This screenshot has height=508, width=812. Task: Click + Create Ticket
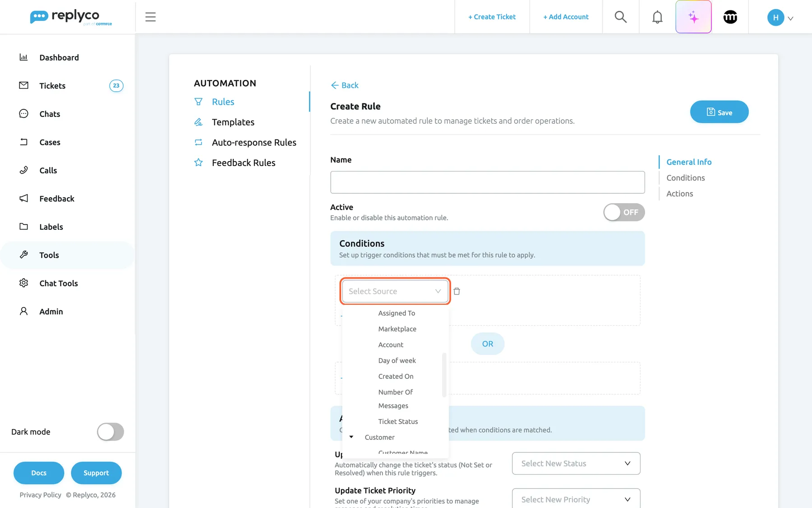coord(492,17)
